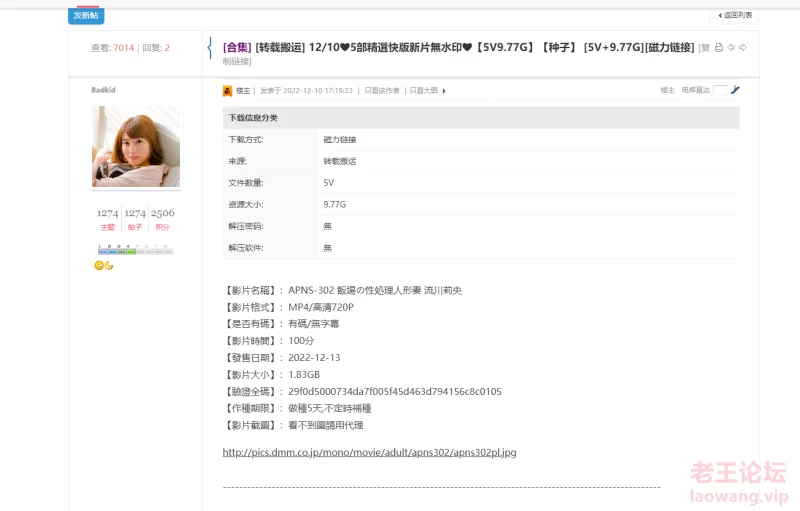The width and height of the screenshot is (800, 511).
Task: Click the yellow smiley online-status icon
Action: 99,265
